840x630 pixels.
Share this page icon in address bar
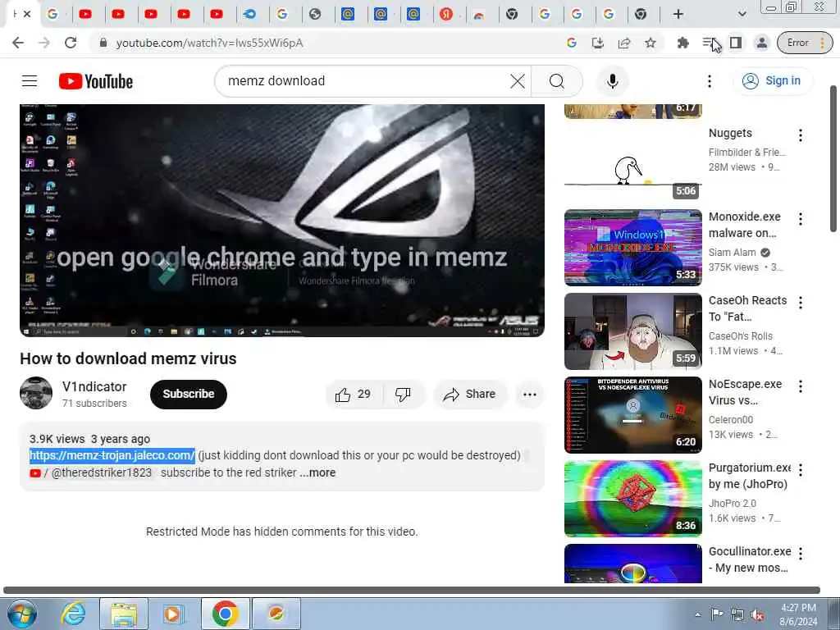pos(624,43)
